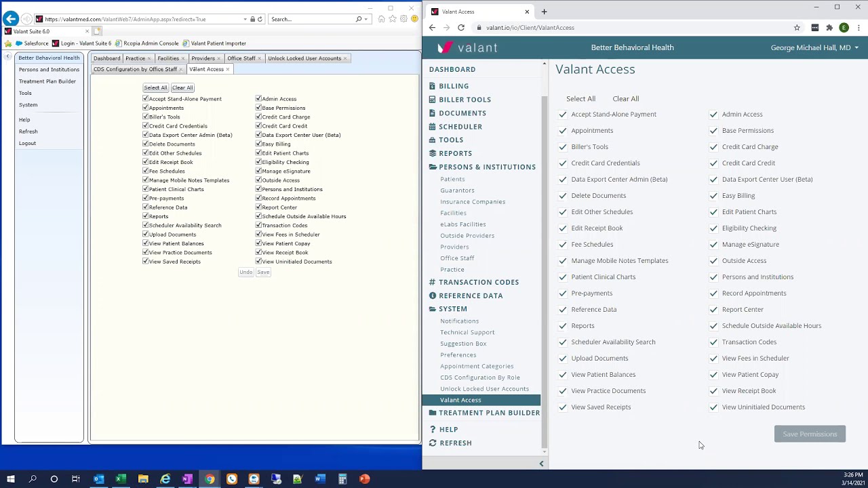The height and width of the screenshot is (488, 868).
Task: Toggle View Saved Receipts checkbox in old Suite
Action: point(145,261)
